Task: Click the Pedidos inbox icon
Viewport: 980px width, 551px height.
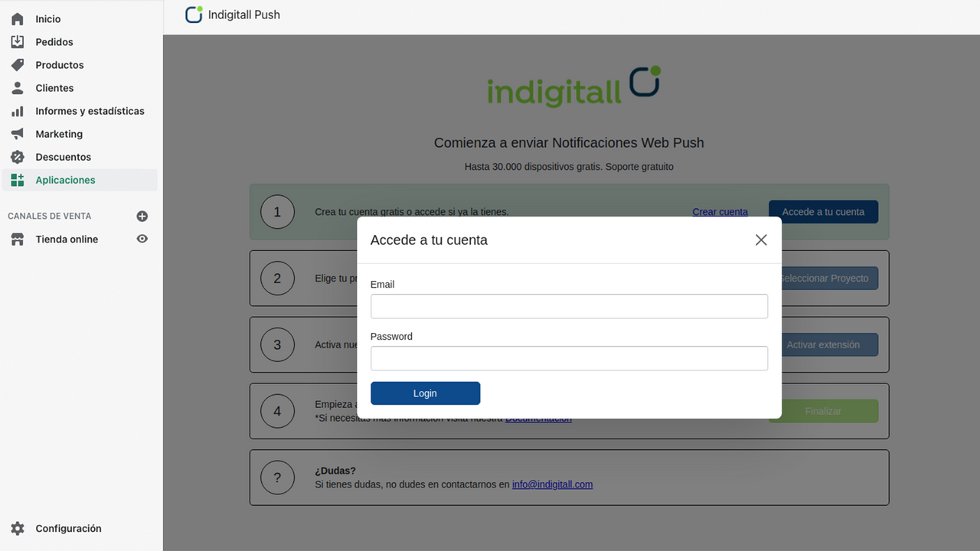Action: tap(18, 42)
